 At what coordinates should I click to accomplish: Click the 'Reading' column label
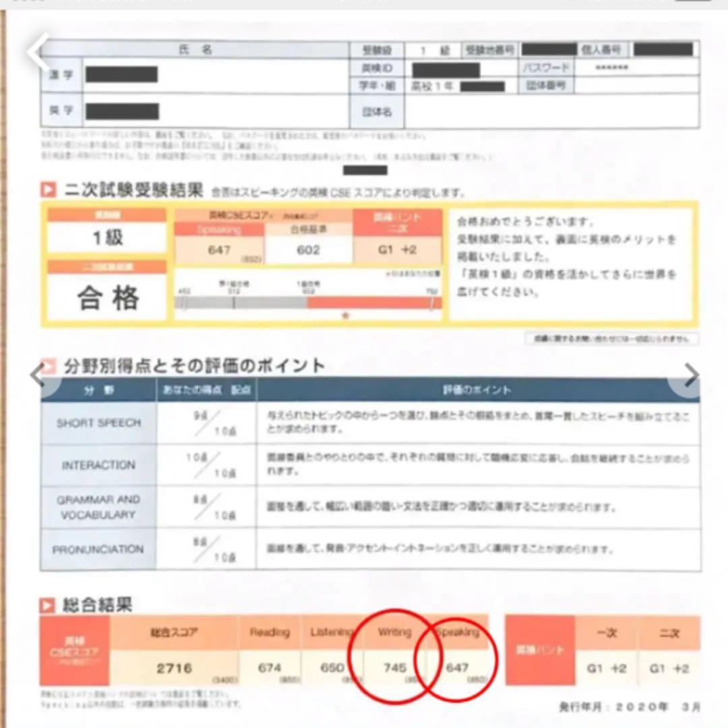pos(270,632)
